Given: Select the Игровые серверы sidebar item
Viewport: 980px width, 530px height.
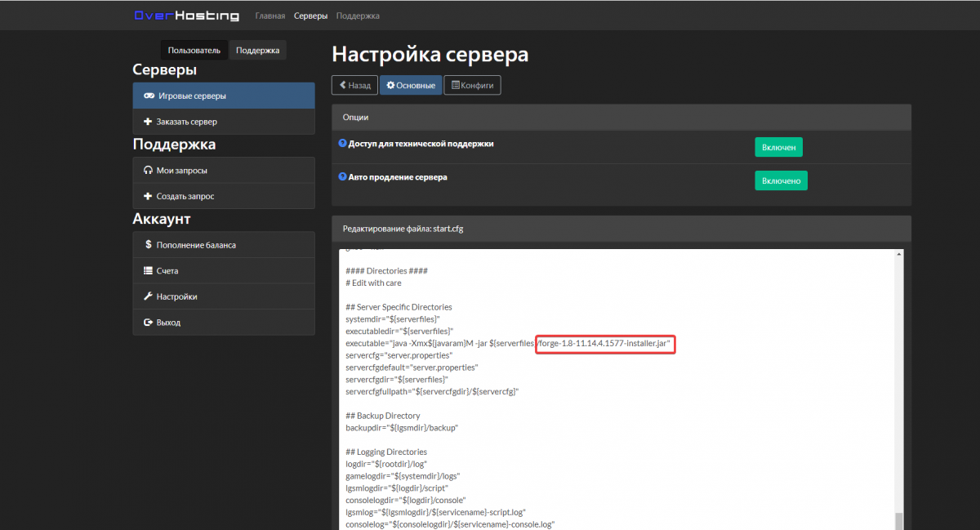Looking at the screenshot, I should tap(224, 96).
